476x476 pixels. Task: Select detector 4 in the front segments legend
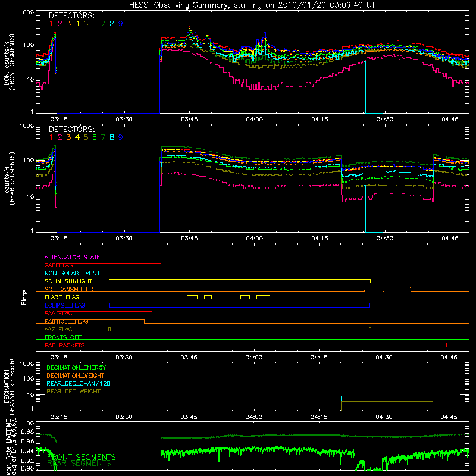(x=77, y=24)
